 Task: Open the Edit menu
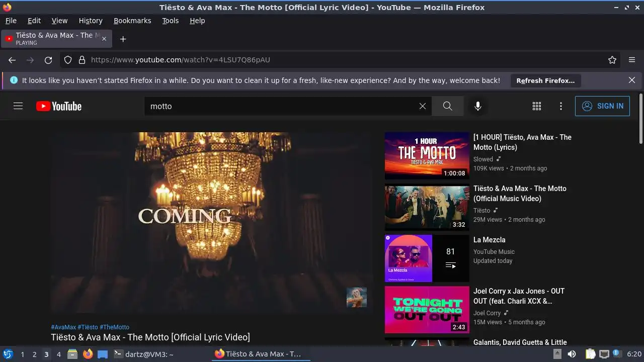click(x=34, y=21)
